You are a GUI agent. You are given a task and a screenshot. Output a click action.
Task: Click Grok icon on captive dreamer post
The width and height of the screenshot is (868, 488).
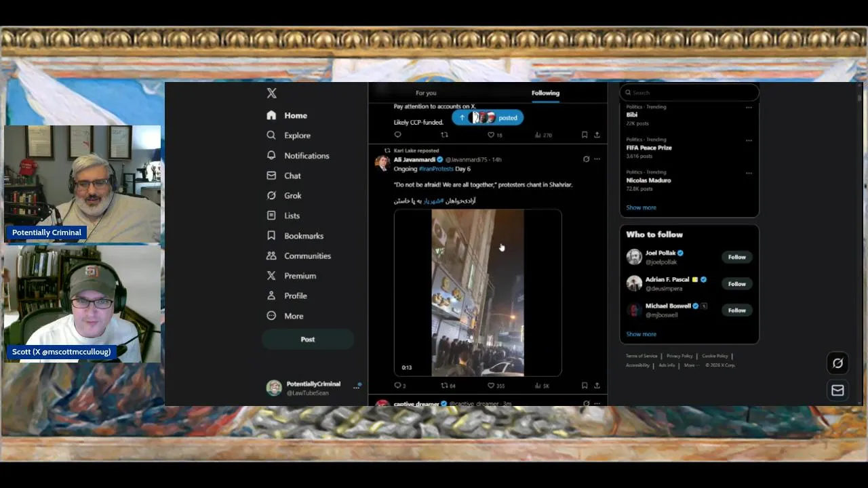586,403
